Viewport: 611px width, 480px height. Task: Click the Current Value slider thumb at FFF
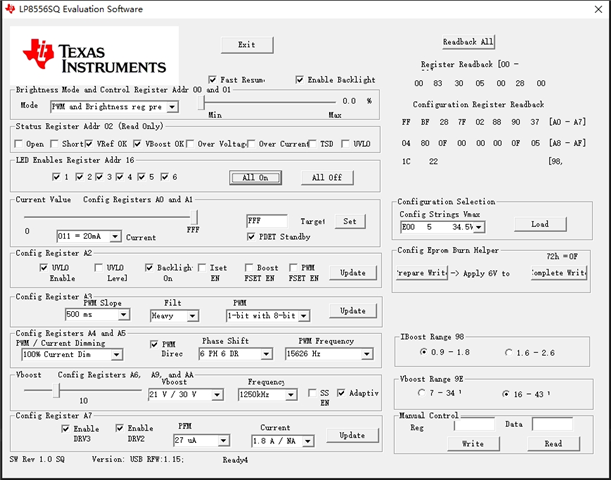[194, 217]
